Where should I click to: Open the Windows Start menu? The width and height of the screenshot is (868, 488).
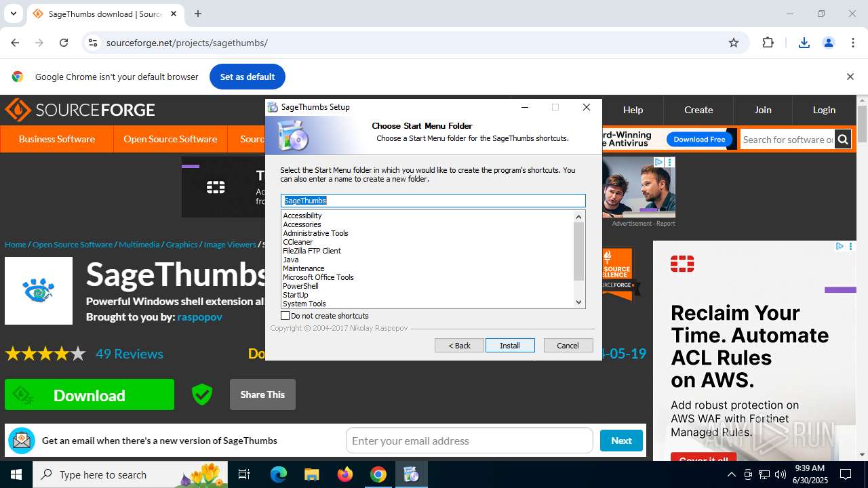16,474
